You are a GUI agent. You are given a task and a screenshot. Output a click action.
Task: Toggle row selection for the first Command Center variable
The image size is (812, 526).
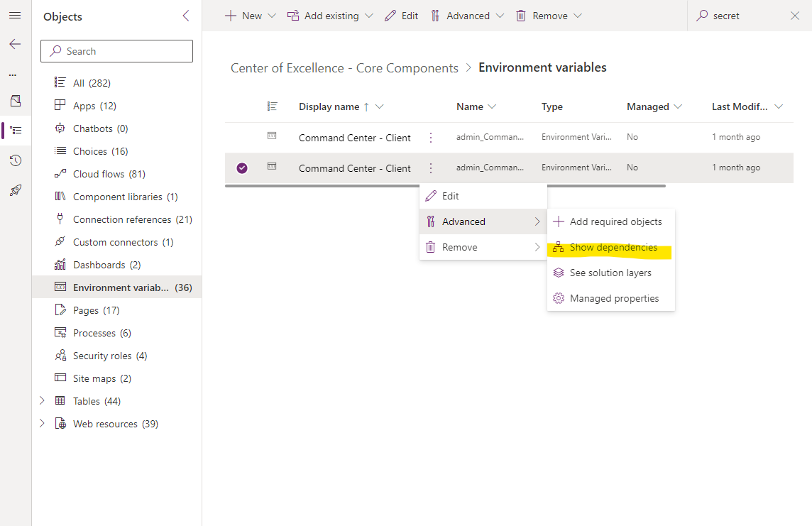[x=243, y=137]
